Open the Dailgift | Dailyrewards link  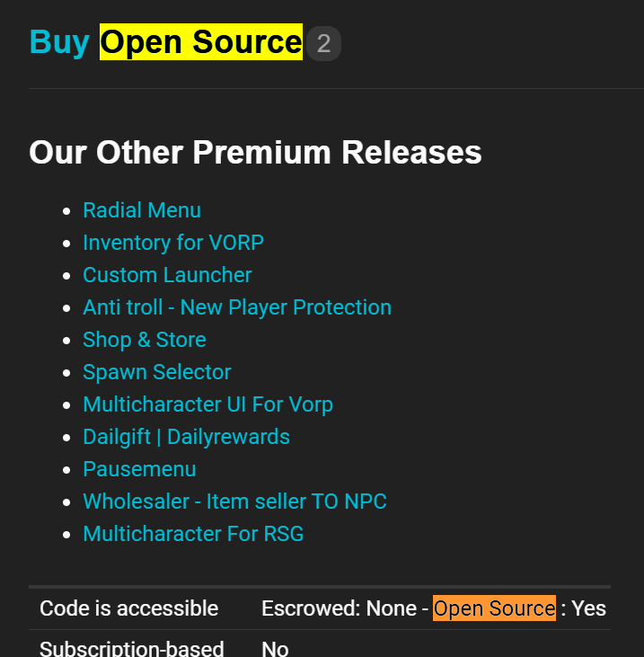pyautogui.click(x=186, y=437)
